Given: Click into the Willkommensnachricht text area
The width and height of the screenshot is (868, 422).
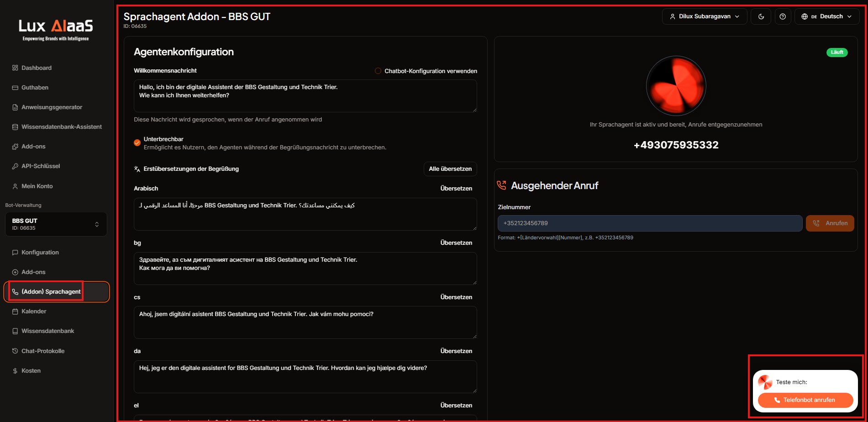Looking at the screenshot, I should 305,96.
